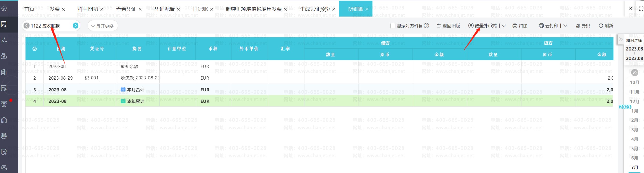Viewport: 644px width, 173px height.
Task: Select 3月 in period list
Action: (635, 130)
